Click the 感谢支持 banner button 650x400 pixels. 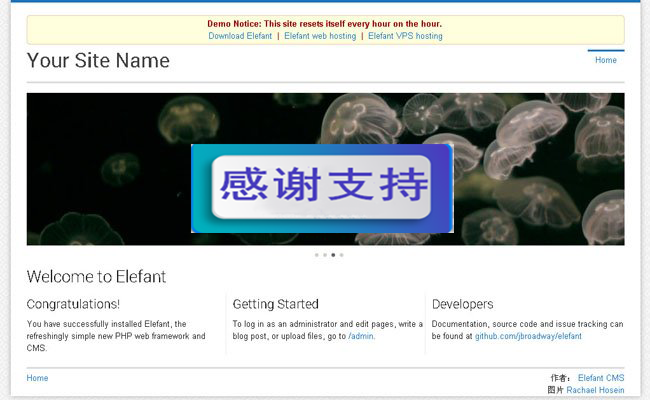[x=322, y=187]
